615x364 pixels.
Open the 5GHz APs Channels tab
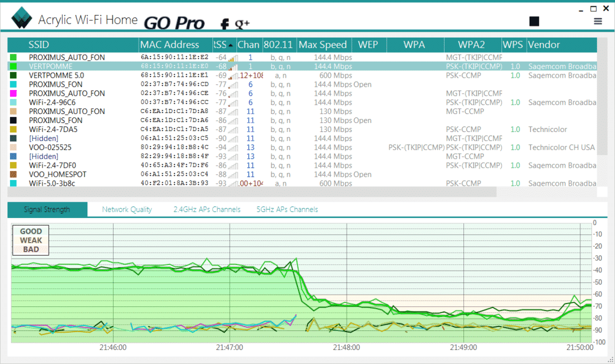[x=287, y=210]
